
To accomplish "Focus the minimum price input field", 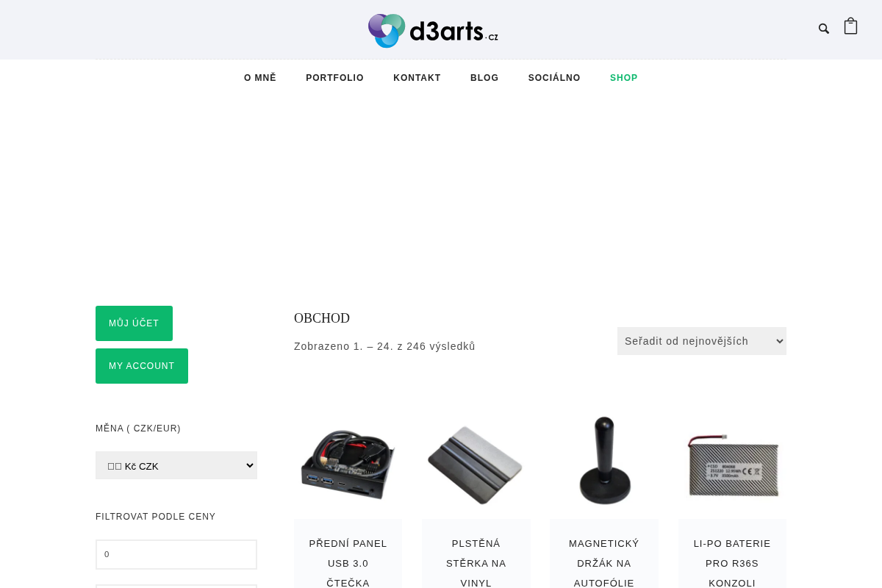I will point(176,554).
